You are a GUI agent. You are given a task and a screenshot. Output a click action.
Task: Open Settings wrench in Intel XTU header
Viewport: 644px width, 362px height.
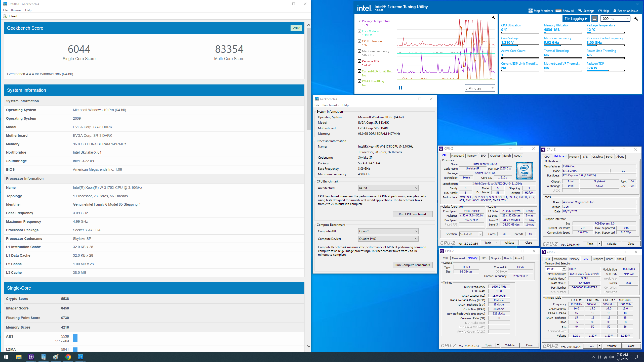pyautogui.click(x=580, y=11)
